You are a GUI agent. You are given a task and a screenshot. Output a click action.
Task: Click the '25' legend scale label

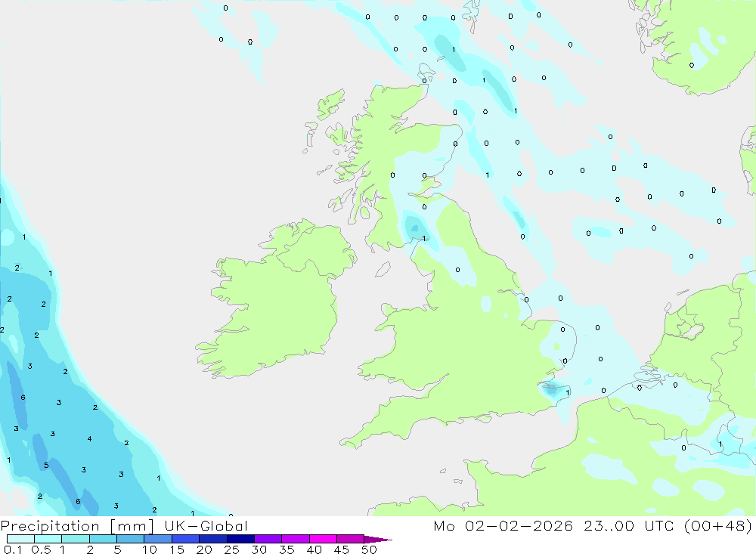pos(231,549)
